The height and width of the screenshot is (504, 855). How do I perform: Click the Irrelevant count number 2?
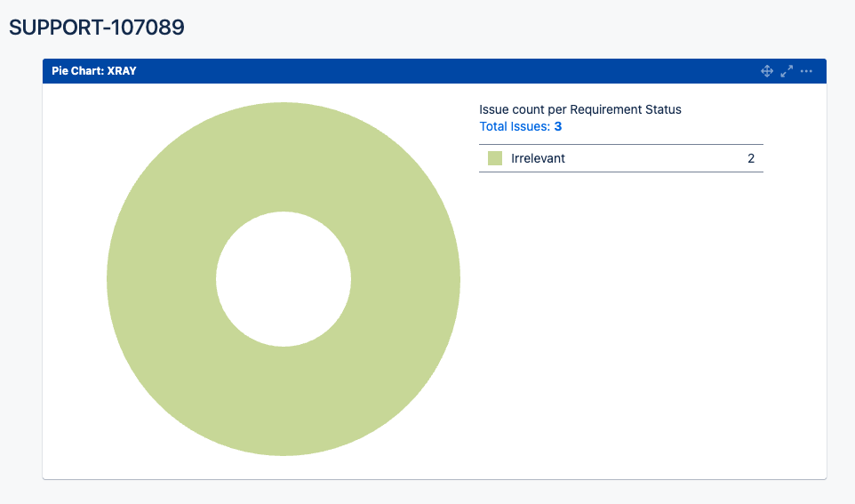pos(751,158)
